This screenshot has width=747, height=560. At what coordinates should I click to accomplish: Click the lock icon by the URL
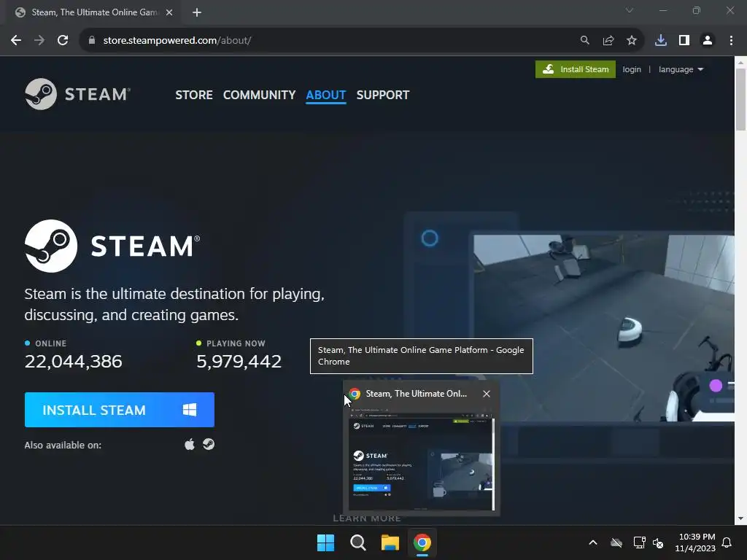[x=92, y=41]
